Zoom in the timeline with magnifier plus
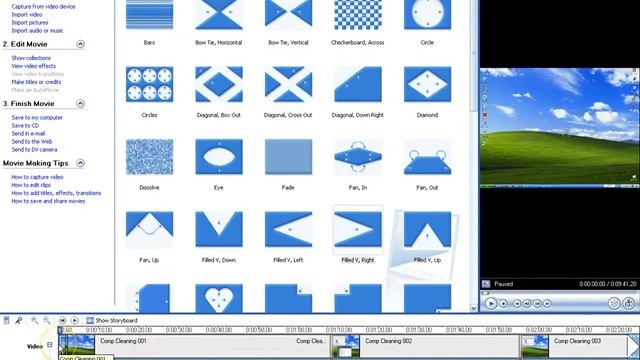Image resolution: width=640 pixels, height=360 pixels. point(34,320)
